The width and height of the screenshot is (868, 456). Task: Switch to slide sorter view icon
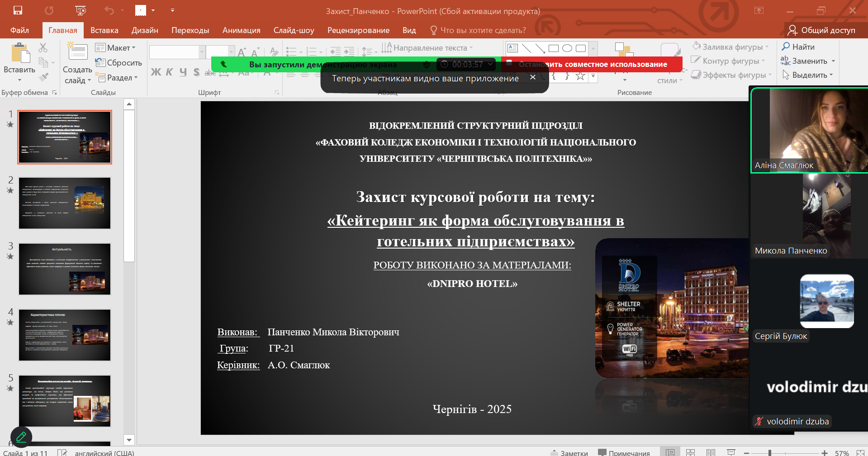[690, 452]
